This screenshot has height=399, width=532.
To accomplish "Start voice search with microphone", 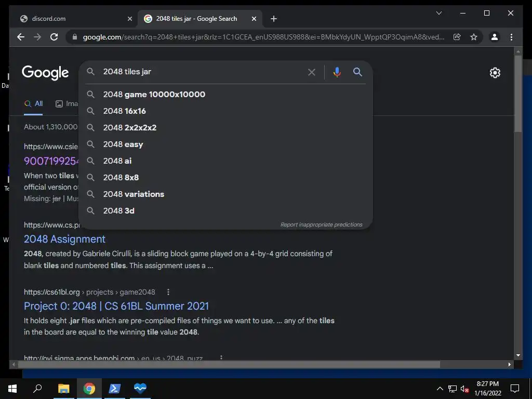I will click(x=337, y=72).
